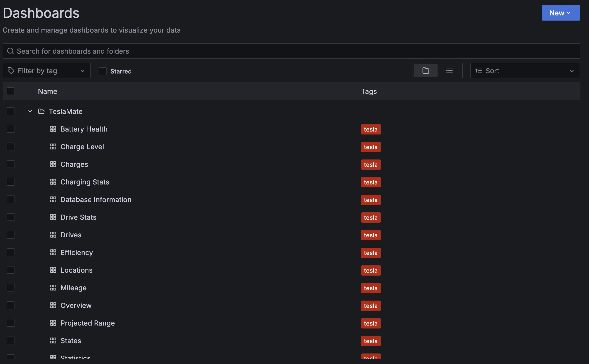Switch to folder view layout
589x364 pixels.
(426, 71)
